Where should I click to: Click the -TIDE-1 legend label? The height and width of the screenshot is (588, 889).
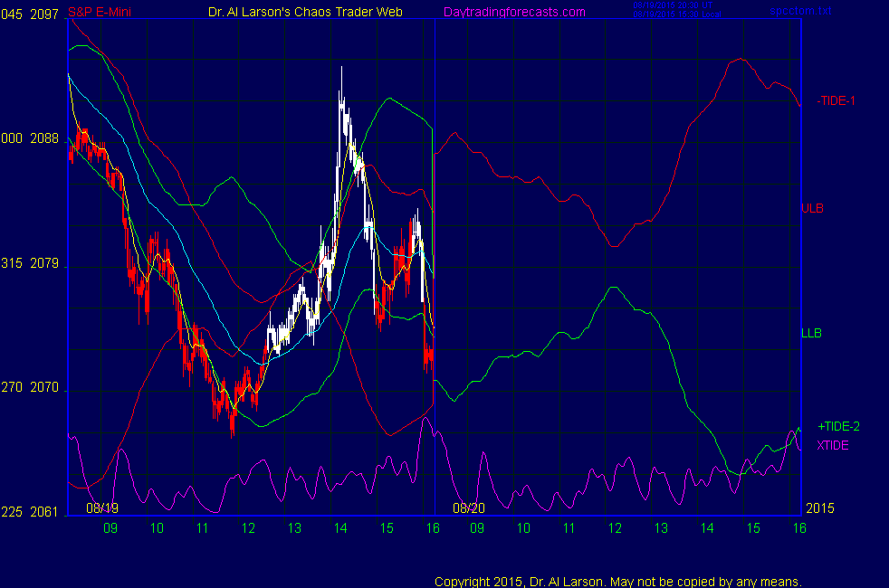click(836, 100)
